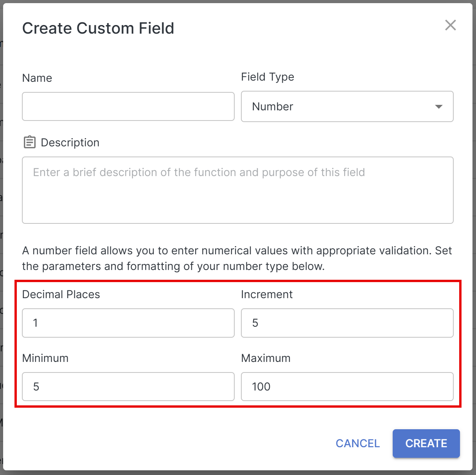Image resolution: width=476 pixels, height=475 pixels.
Task: Click the clipboard icon beside Description
Action: (29, 142)
